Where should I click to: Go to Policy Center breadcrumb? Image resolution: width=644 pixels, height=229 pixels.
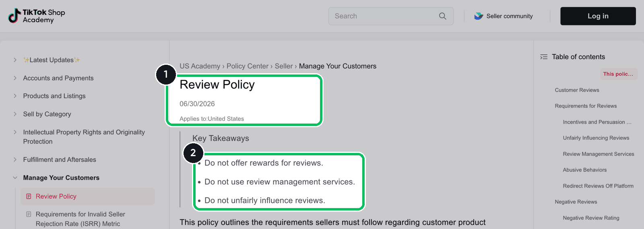(248, 66)
